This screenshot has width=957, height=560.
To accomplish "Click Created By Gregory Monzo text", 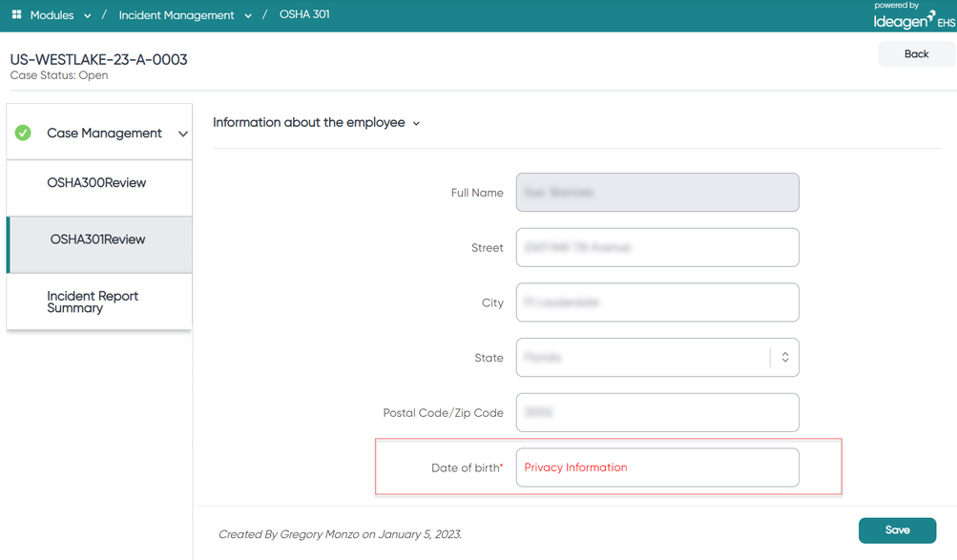I will pos(340,534).
